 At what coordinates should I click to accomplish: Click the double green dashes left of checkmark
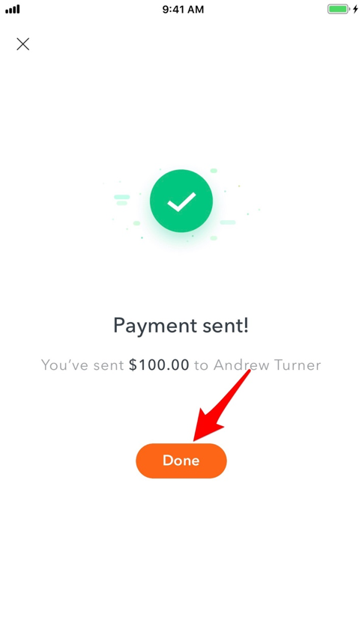pos(121,200)
